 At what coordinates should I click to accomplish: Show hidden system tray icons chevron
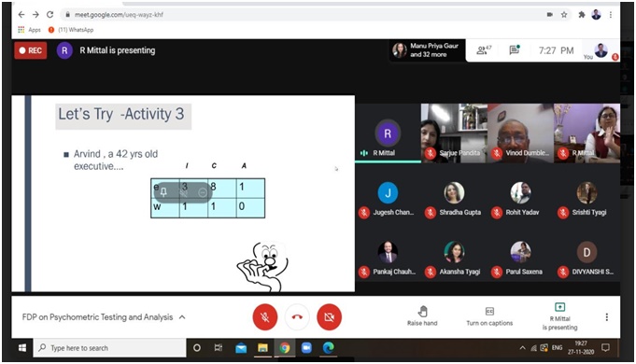point(522,348)
